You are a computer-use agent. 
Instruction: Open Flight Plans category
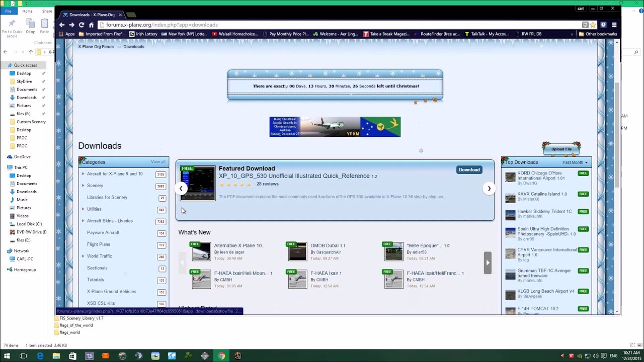tap(99, 244)
